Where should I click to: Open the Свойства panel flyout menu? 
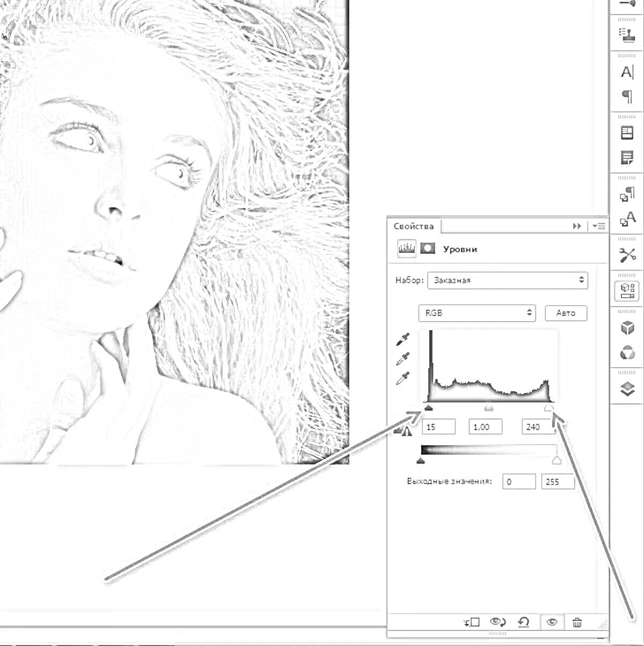tap(599, 226)
